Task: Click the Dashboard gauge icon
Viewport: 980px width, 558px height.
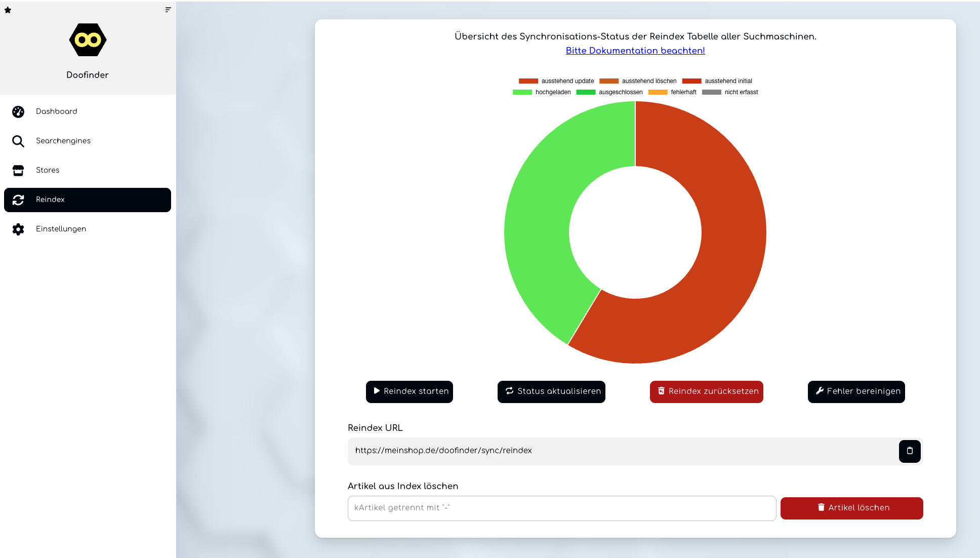Action: (18, 112)
